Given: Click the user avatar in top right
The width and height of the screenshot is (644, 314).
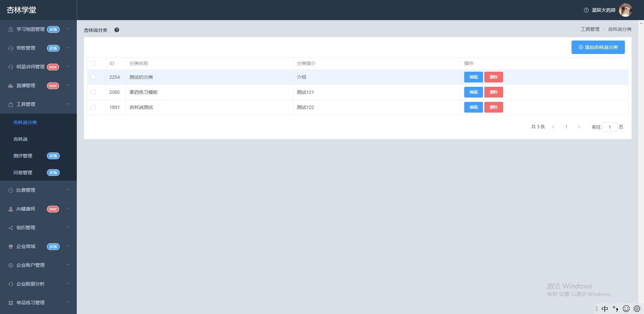Looking at the screenshot, I should coord(625,10).
